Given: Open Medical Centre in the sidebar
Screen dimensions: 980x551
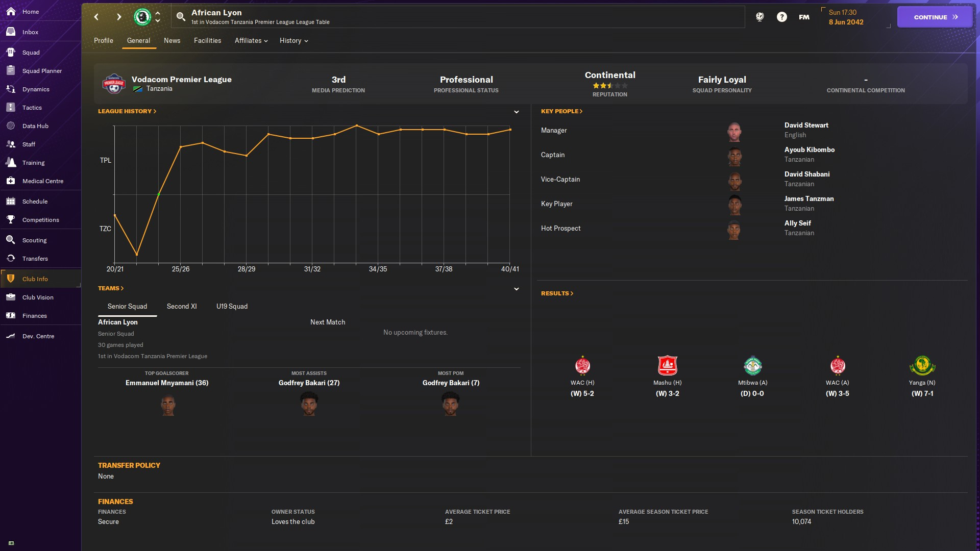Looking at the screenshot, I should pyautogui.click(x=42, y=181).
